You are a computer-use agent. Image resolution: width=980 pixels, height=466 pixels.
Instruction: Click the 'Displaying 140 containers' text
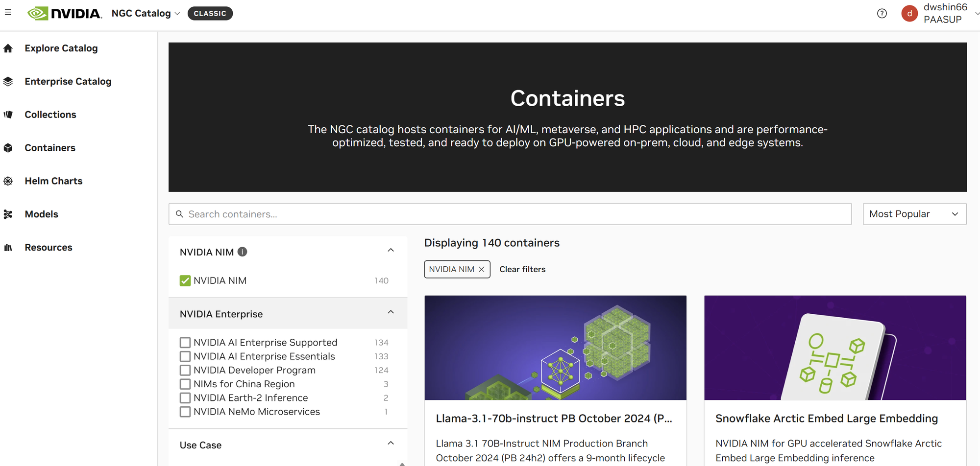click(x=491, y=243)
